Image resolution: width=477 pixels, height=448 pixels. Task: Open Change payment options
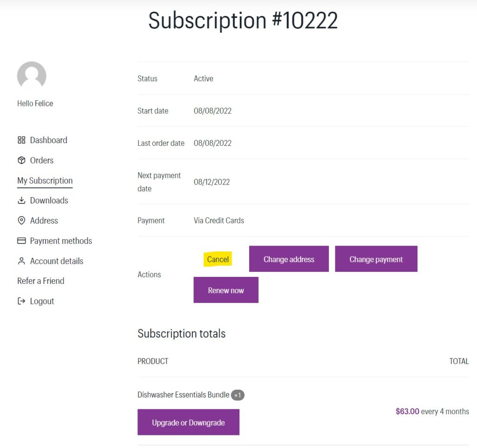pos(376,259)
